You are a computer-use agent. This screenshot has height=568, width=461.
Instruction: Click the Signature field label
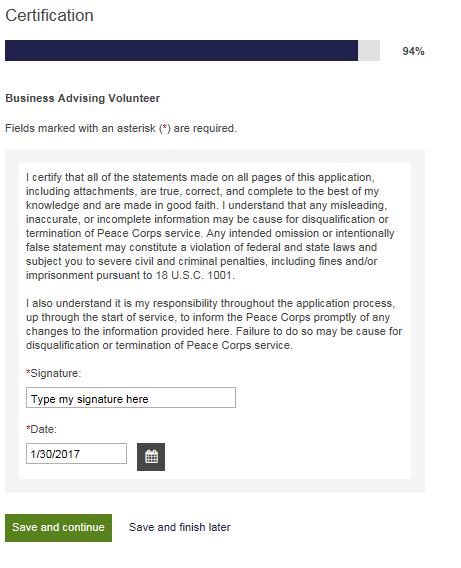56,373
